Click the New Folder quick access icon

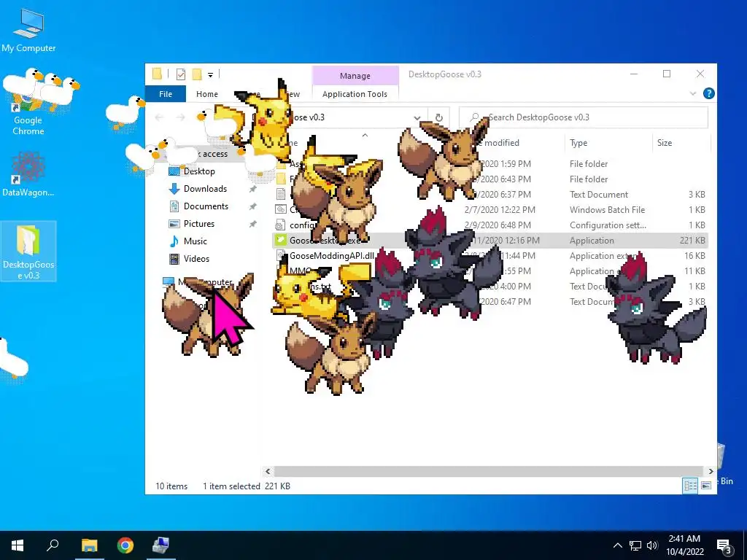[197, 74]
